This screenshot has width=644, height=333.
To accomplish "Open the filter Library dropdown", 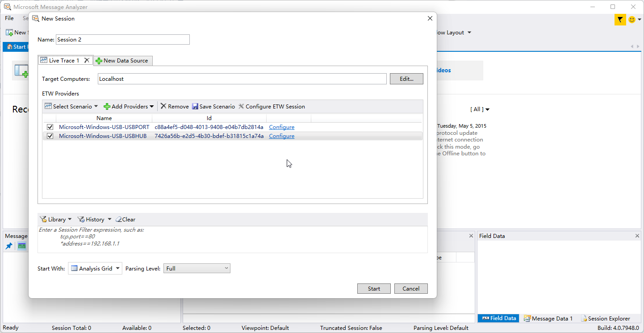I will (56, 219).
